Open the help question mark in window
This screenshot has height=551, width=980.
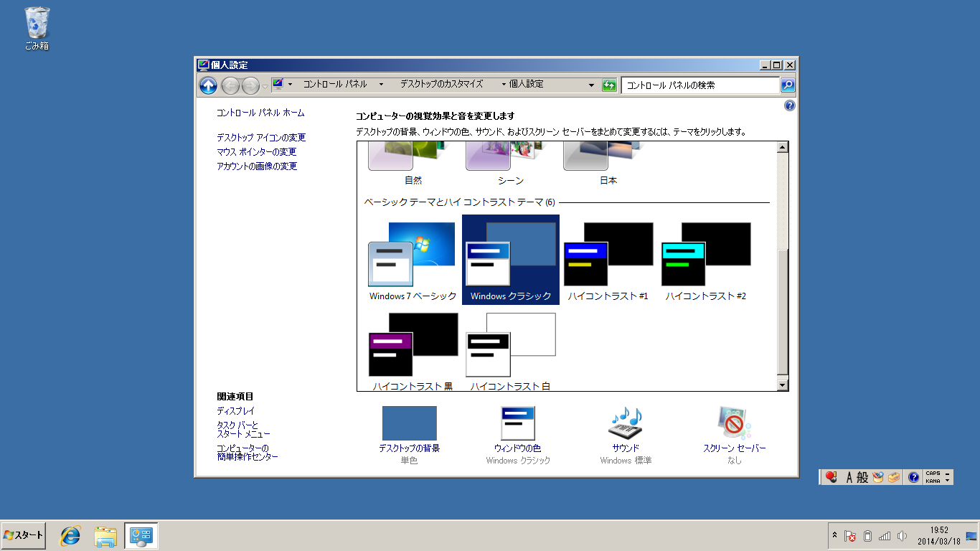click(x=790, y=105)
